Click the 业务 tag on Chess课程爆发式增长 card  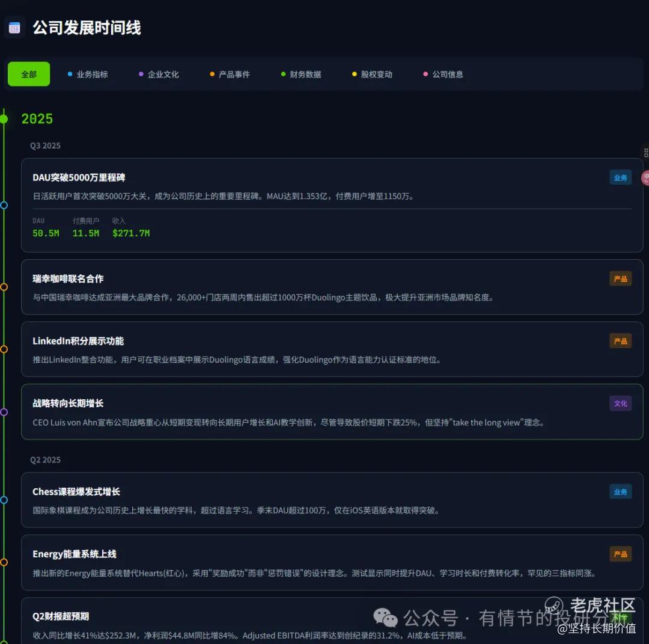click(x=620, y=492)
